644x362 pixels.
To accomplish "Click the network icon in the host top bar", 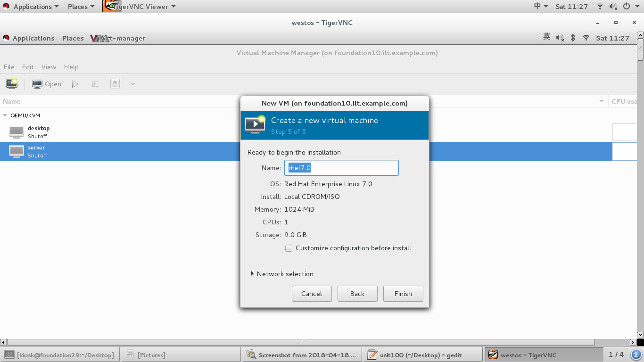I will pos(600,7).
